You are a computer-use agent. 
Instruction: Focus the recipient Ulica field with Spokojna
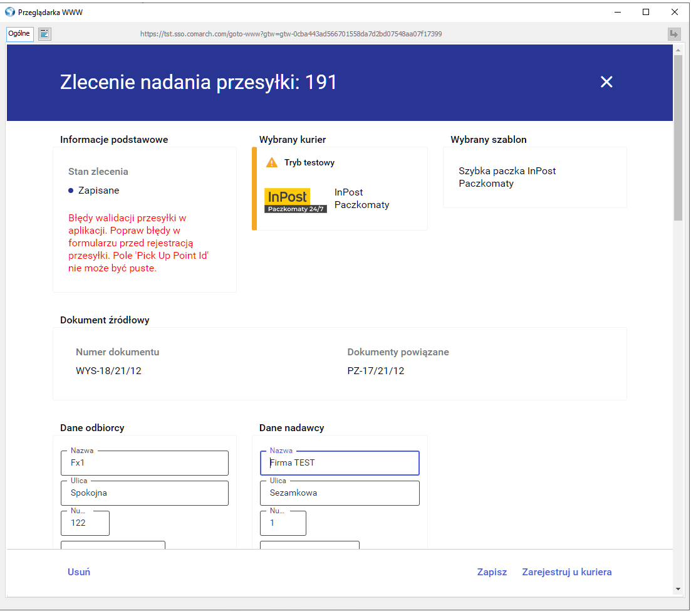point(145,493)
